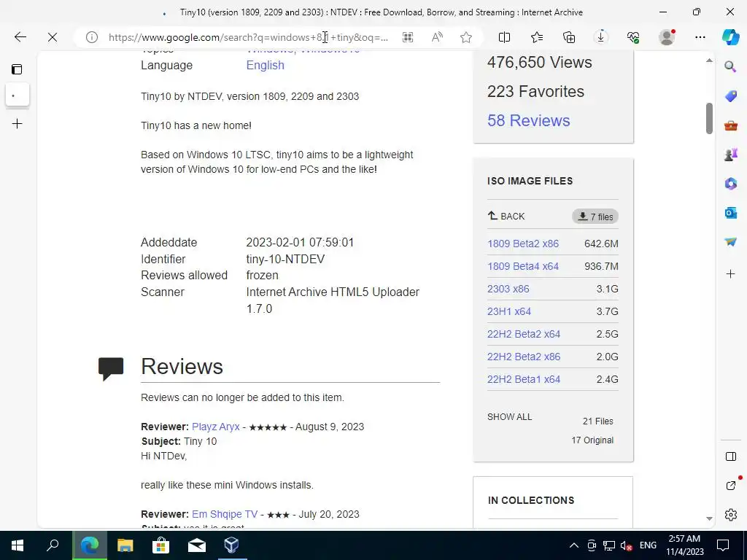Screen dimensions: 747x560
Task: Open Browser essentials heart icon
Action: point(633,37)
